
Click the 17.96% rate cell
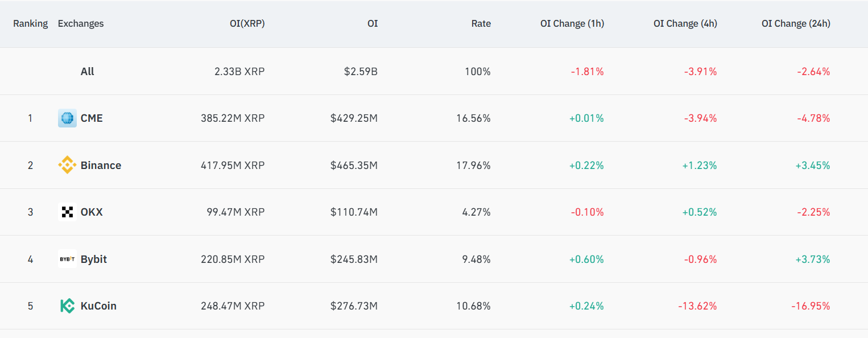click(473, 166)
